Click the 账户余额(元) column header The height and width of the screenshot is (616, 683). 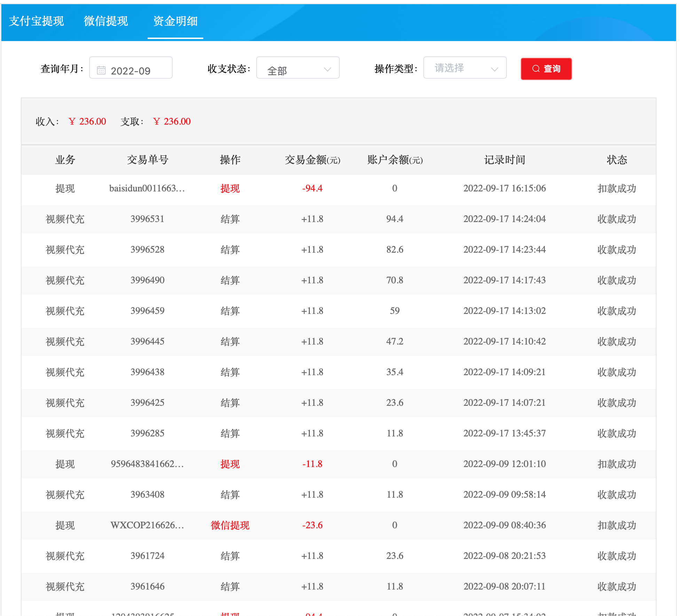395,160
